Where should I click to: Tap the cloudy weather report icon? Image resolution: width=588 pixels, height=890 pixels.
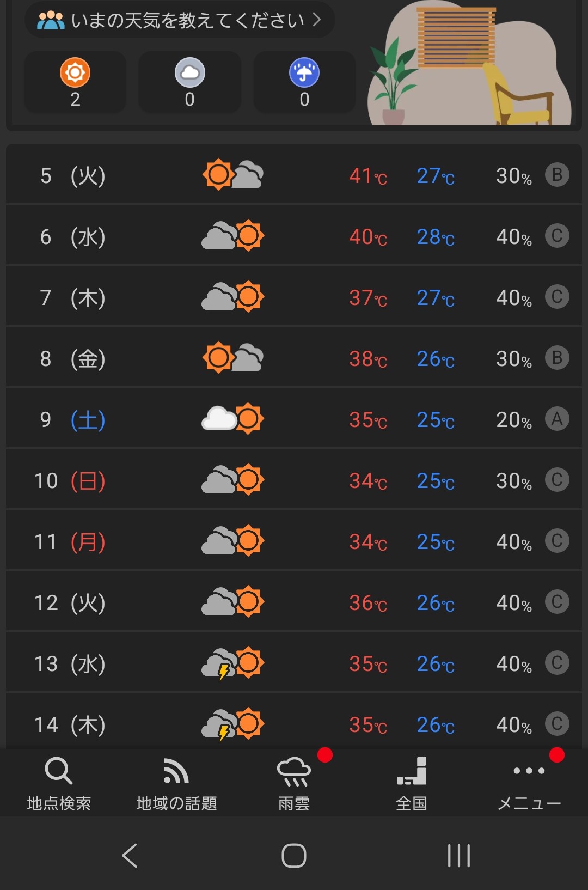(x=189, y=73)
